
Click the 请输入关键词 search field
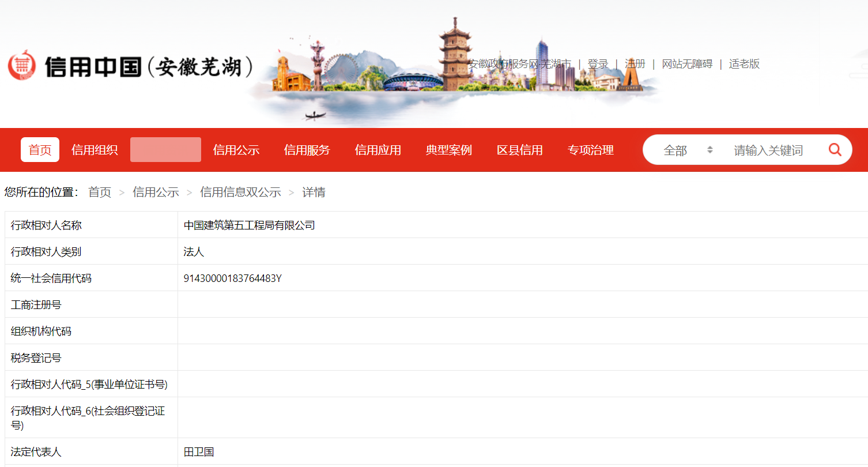(x=768, y=150)
